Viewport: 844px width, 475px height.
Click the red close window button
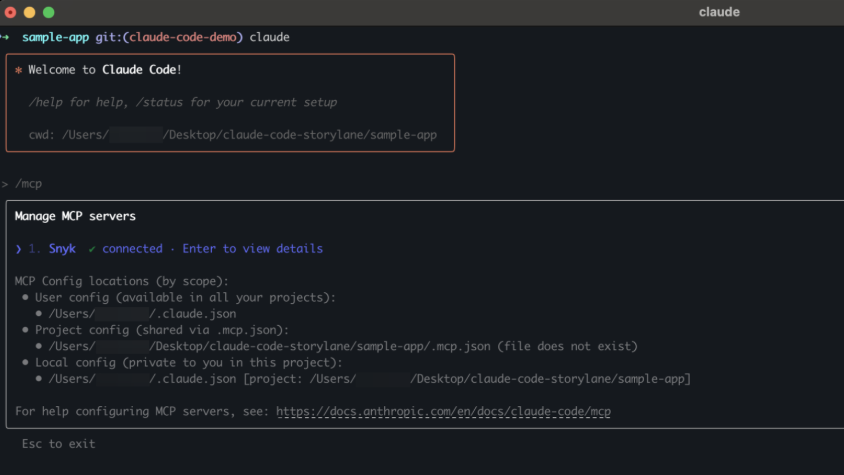coord(10,12)
